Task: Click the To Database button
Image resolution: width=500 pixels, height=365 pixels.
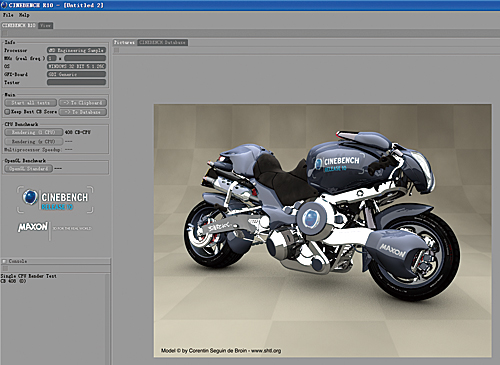Action: pyautogui.click(x=83, y=112)
